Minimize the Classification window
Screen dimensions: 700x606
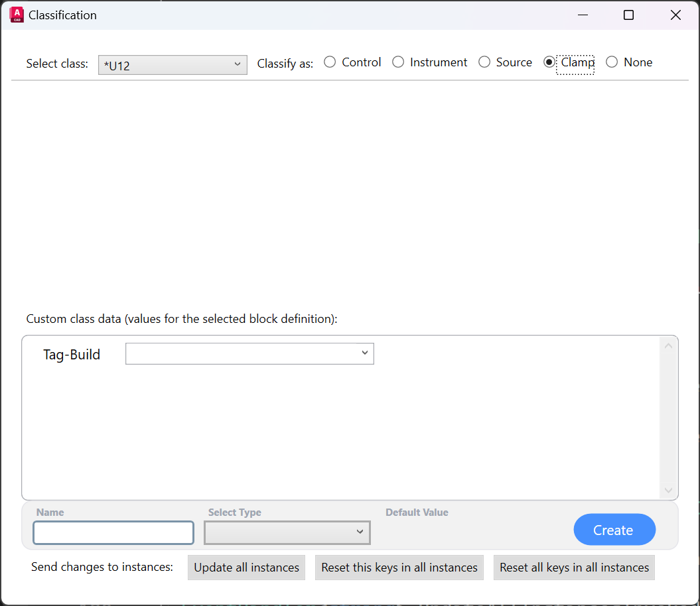pos(583,15)
